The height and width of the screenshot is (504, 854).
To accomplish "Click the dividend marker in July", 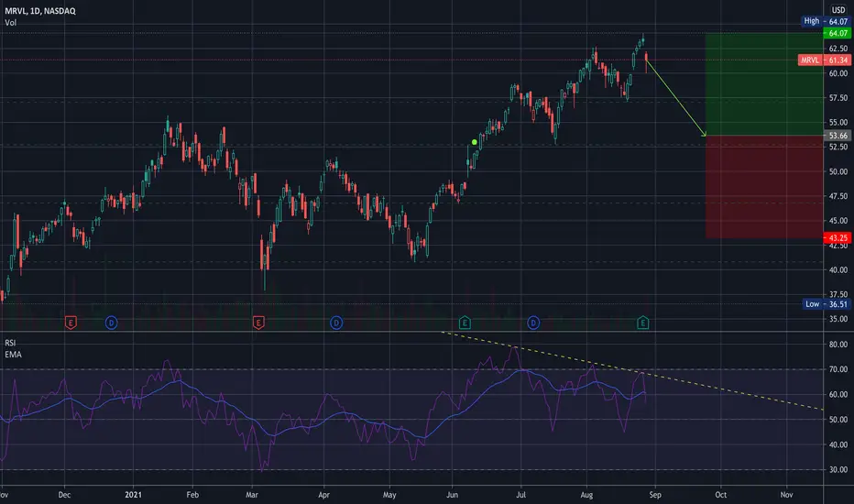I will coord(533,323).
